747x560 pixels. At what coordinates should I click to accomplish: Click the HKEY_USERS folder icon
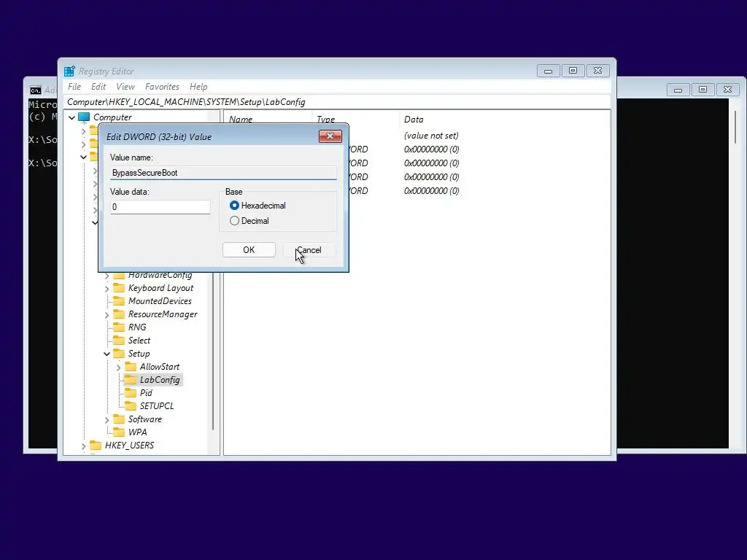tap(96, 446)
